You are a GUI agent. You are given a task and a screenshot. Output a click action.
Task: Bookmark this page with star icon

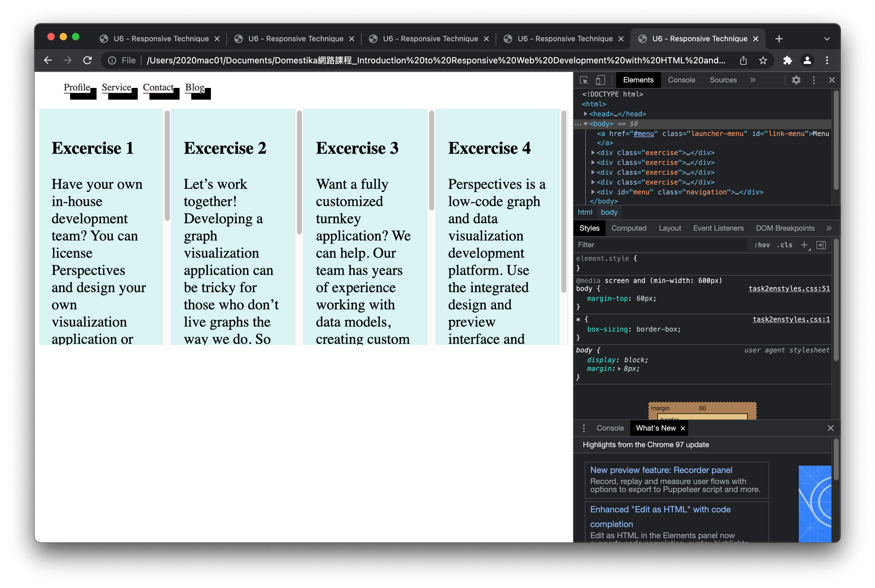click(x=763, y=60)
